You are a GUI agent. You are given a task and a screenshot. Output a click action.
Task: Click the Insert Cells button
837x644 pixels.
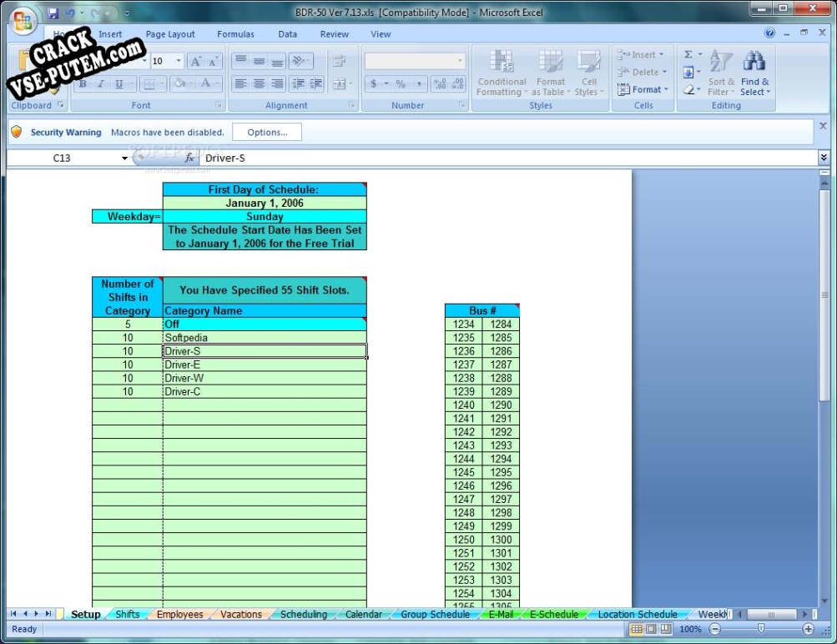[x=639, y=54]
